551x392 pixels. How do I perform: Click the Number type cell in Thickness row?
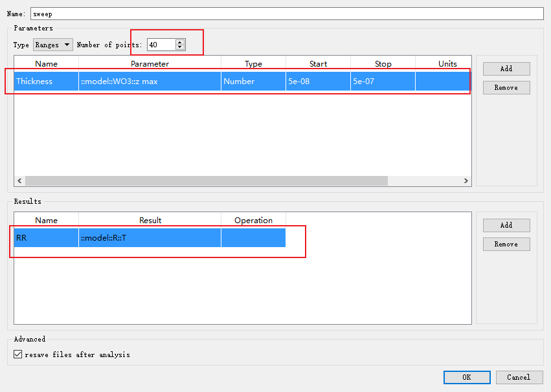click(x=253, y=82)
